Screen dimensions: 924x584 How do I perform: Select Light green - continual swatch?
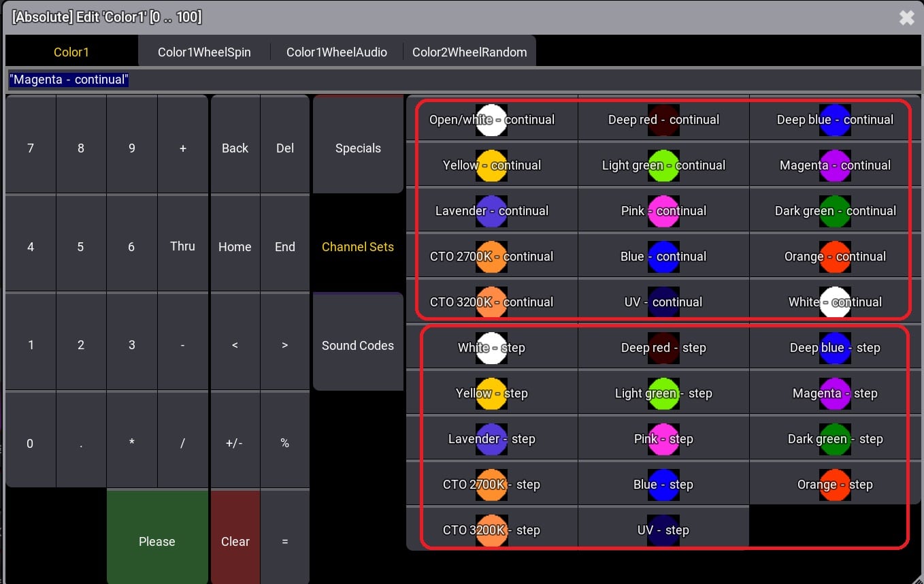(x=663, y=165)
